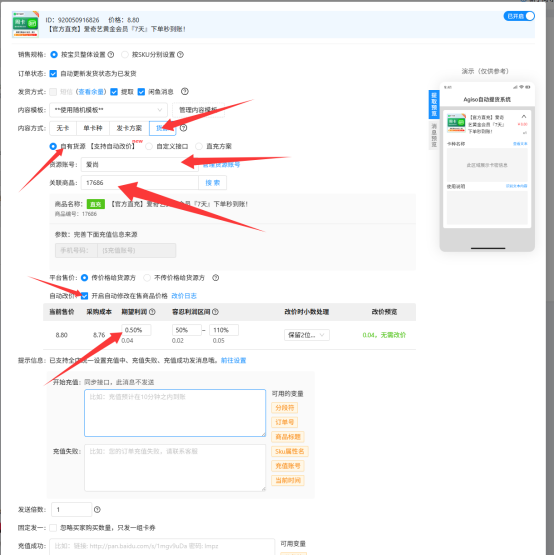Open help icon next to 按宝贝整体设置
This screenshot has height=555, width=555.
coord(111,55)
